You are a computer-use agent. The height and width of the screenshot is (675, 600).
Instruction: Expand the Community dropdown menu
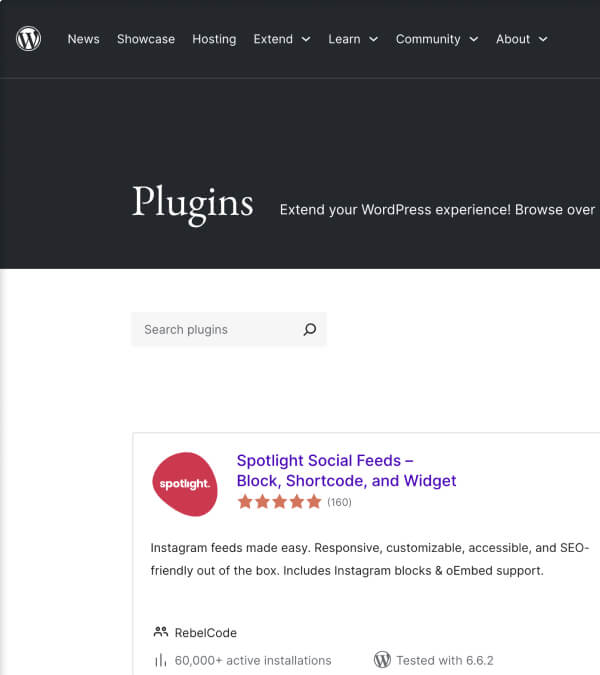437,39
